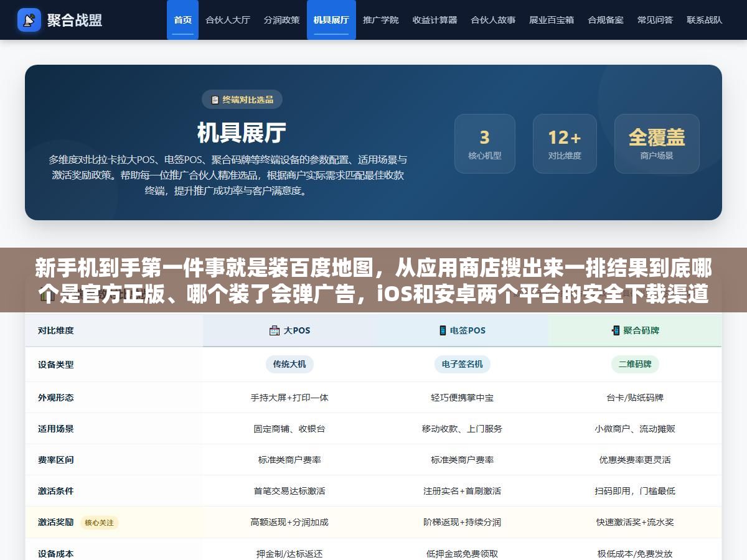
Task: Click the 聚合战盟 brand name
Action: [75, 20]
